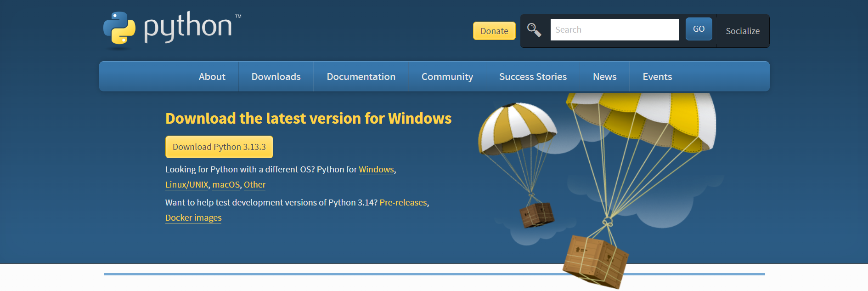Click the Donate button
This screenshot has width=868, height=291.
[x=494, y=31]
